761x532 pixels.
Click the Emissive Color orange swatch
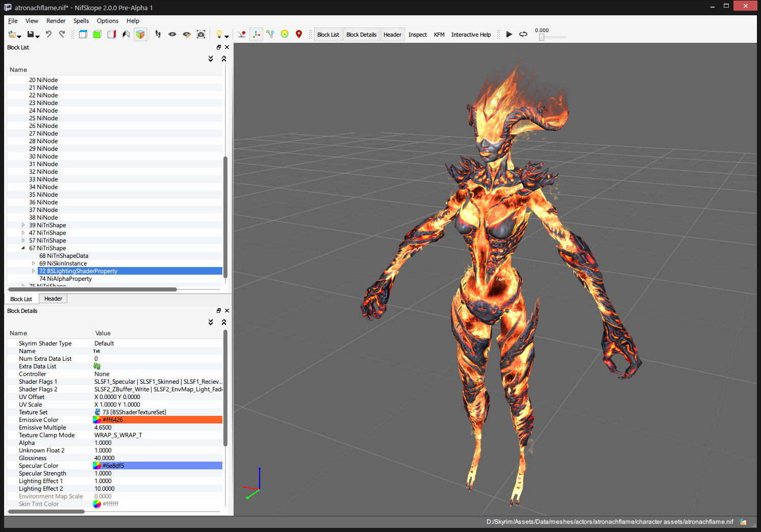click(158, 420)
